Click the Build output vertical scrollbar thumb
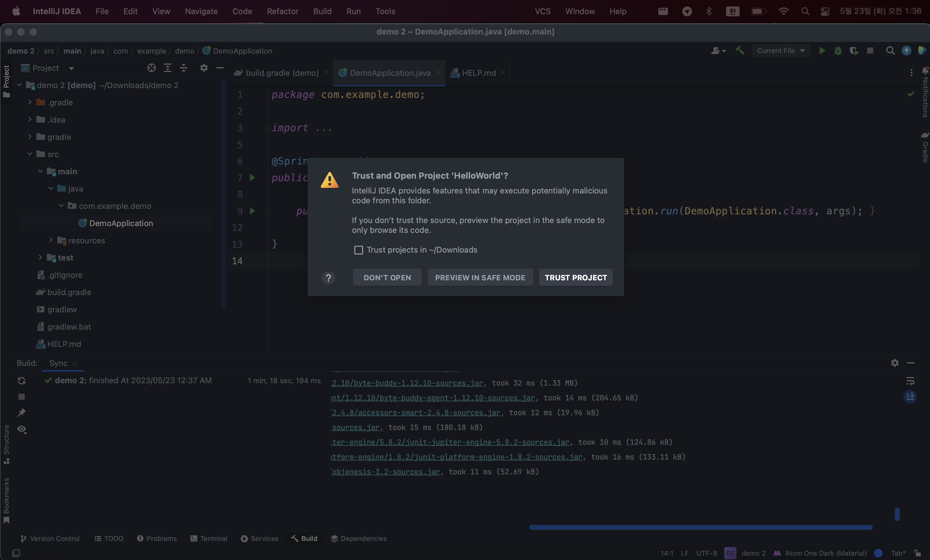Viewport: 930px width, 560px height. [x=897, y=514]
